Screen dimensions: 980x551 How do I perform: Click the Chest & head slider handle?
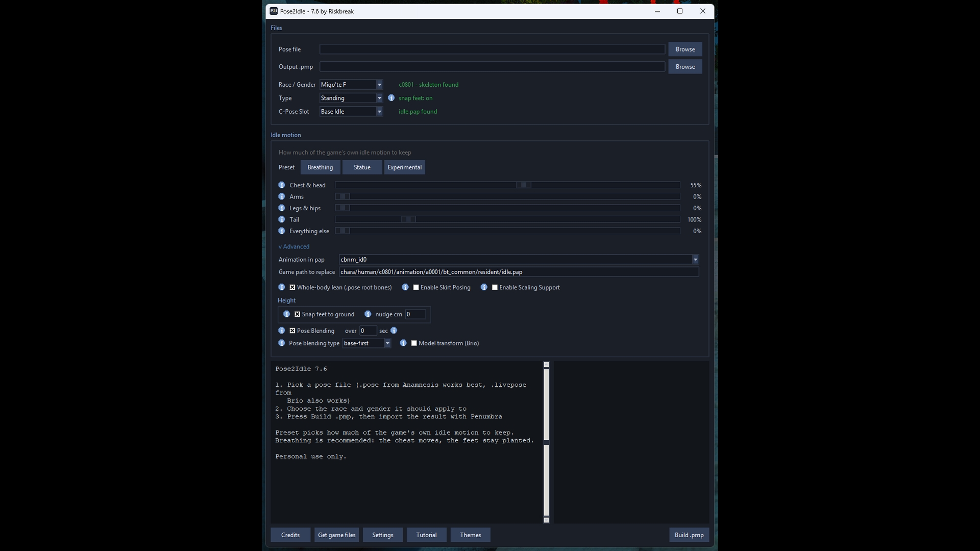click(524, 185)
